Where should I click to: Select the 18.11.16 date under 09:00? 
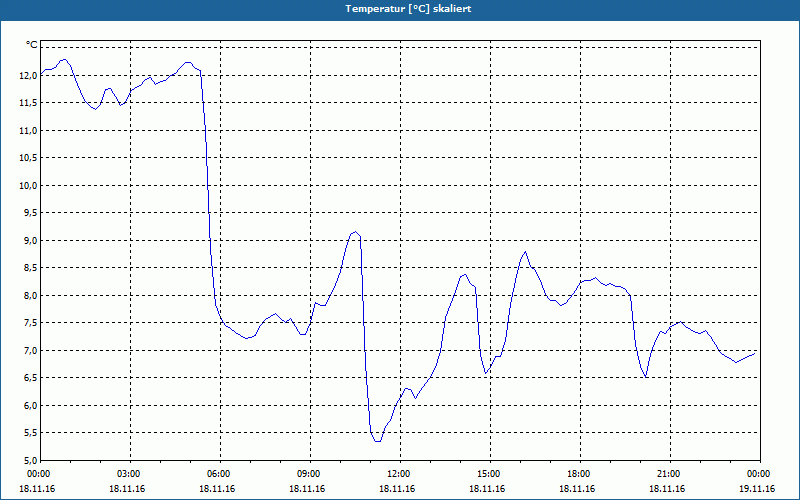307,489
